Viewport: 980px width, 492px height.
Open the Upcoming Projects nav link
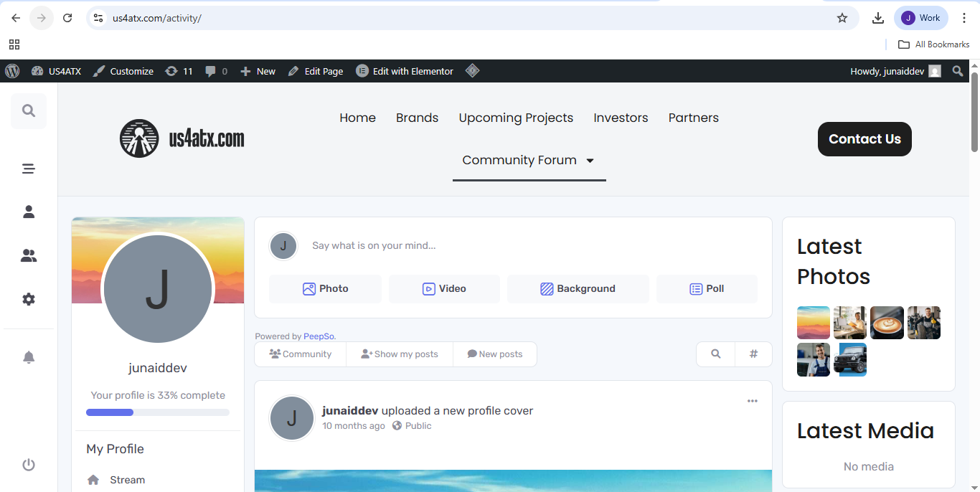click(516, 118)
